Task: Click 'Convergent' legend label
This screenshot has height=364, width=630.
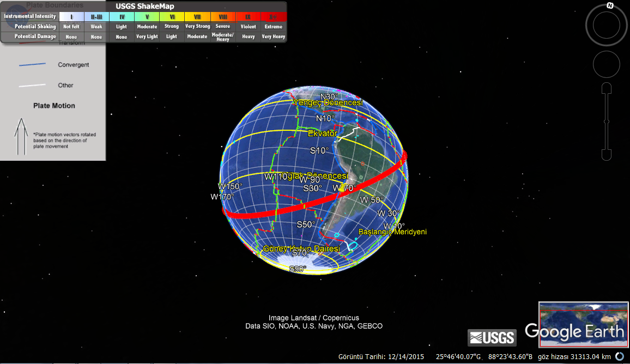Action: click(73, 65)
